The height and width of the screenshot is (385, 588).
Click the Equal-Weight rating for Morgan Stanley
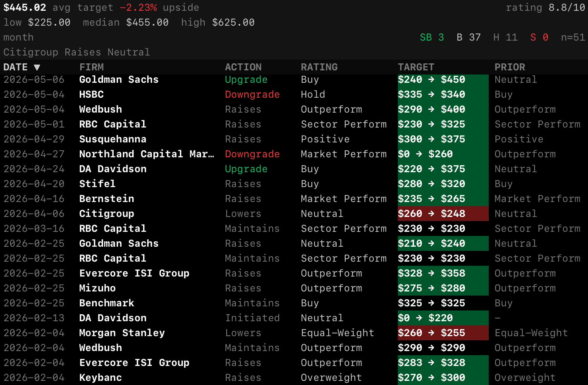(x=337, y=333)
